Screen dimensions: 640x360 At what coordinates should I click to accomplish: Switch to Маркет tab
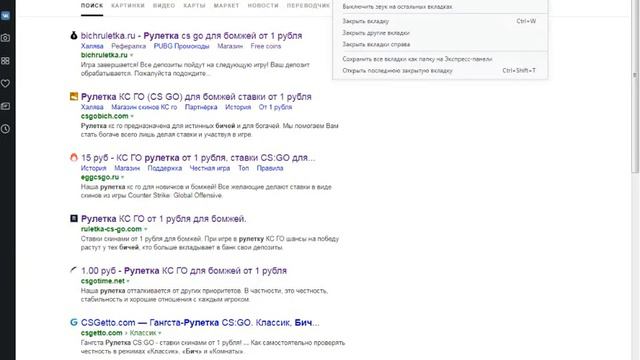point(226,6)
